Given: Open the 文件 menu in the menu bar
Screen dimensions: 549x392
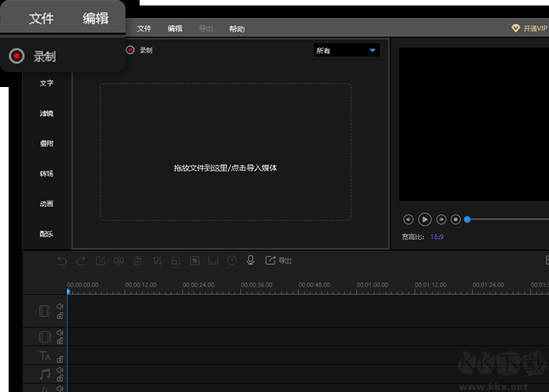Looking at the screenshot, I should (x=144, y=29).
